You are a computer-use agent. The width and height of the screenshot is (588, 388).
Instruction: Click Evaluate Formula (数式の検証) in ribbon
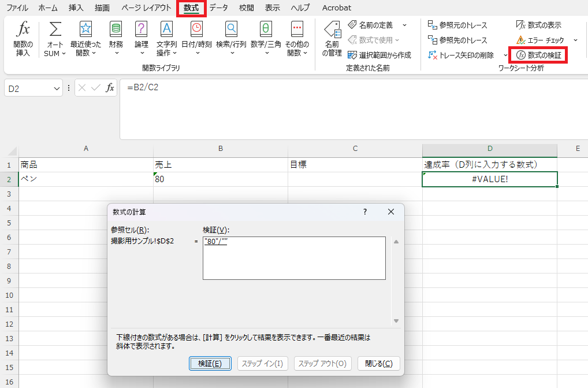tap(539, 55)
